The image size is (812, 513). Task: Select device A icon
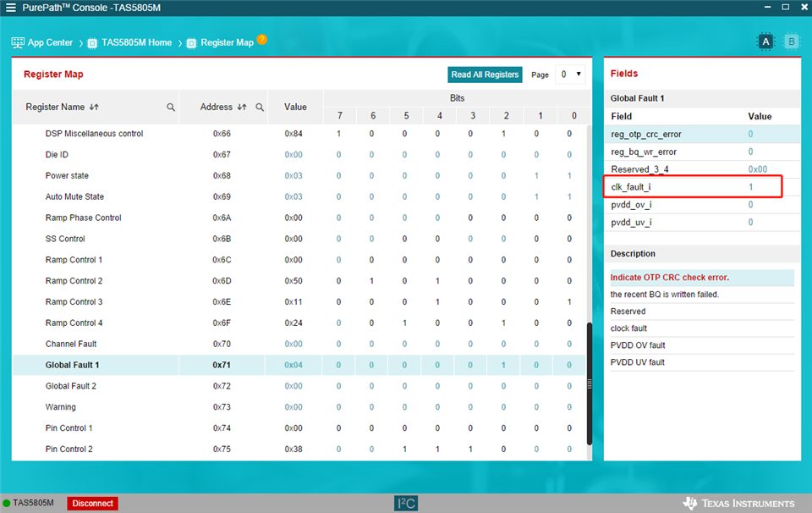tap(765, 42)
